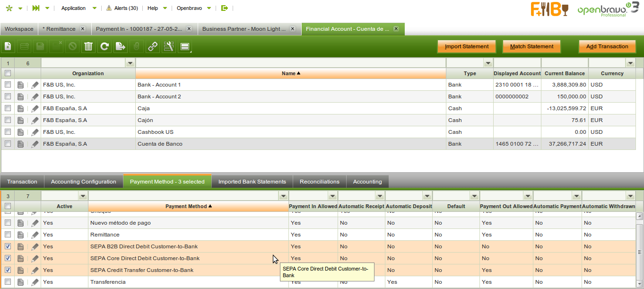
Task: Refresh the grid with the reload icon
Action: pos(104,46)
